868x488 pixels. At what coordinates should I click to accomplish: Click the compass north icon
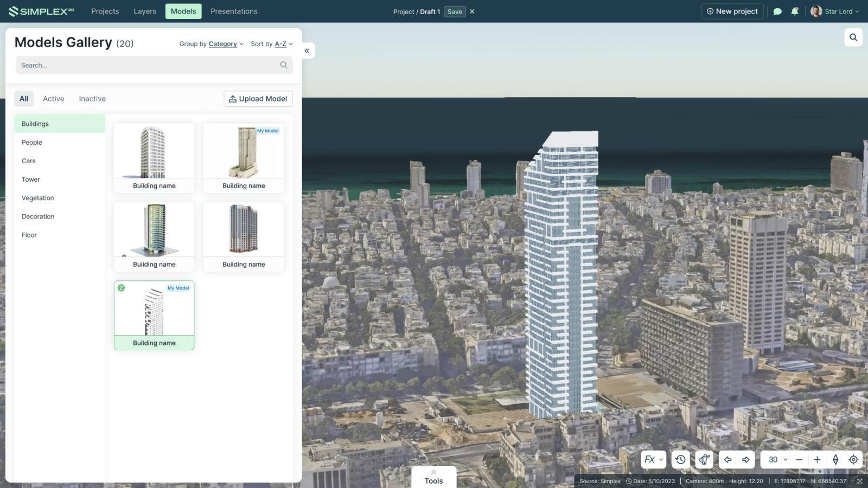click(835, 459)
